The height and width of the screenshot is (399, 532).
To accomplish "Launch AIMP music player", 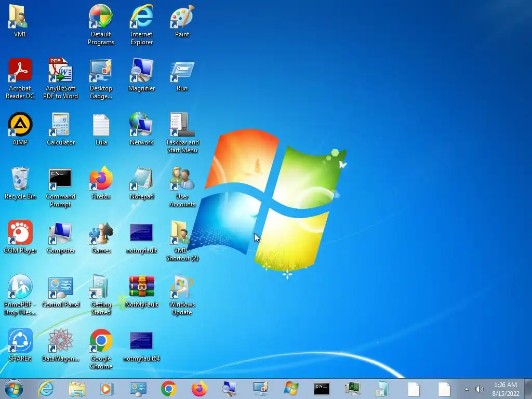I will 20,129.
